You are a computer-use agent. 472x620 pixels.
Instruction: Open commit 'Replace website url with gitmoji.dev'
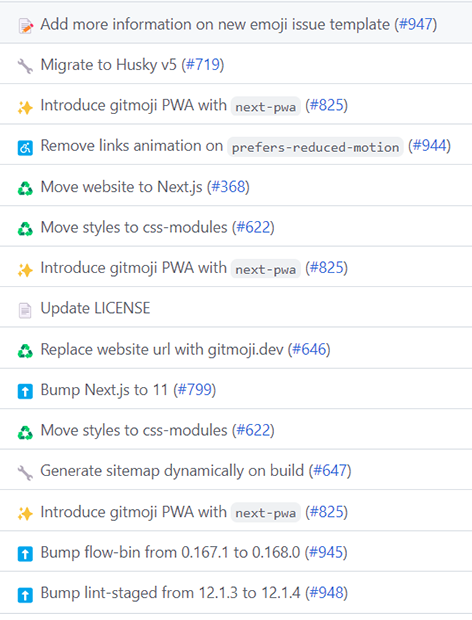(x=162, y=349)
